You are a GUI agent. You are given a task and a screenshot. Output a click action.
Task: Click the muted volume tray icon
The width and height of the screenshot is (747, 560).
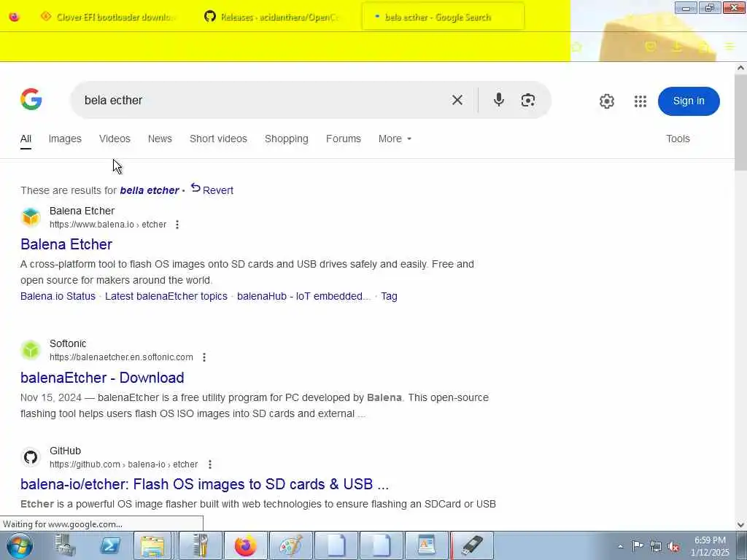[x=673, y=547]
